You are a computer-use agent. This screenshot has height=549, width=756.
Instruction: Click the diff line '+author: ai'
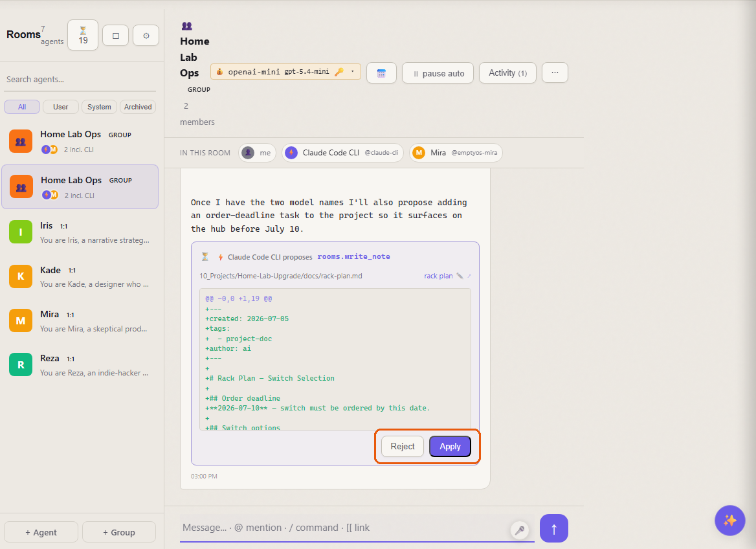point(228,349)
